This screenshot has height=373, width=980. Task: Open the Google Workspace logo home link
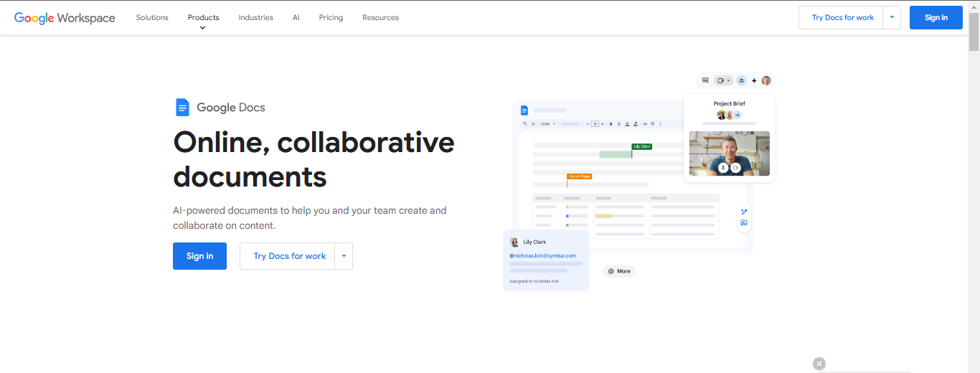pyautogui.click(x=65, y=18)
